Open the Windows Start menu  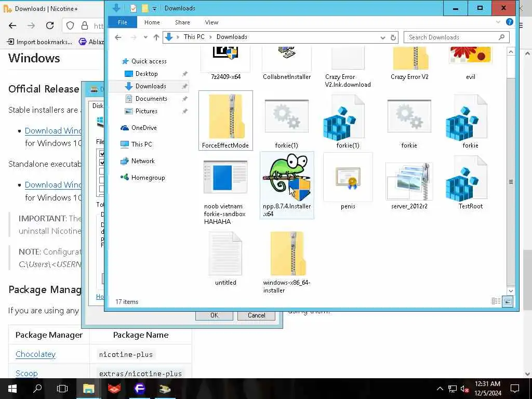[x=12, y=389]
